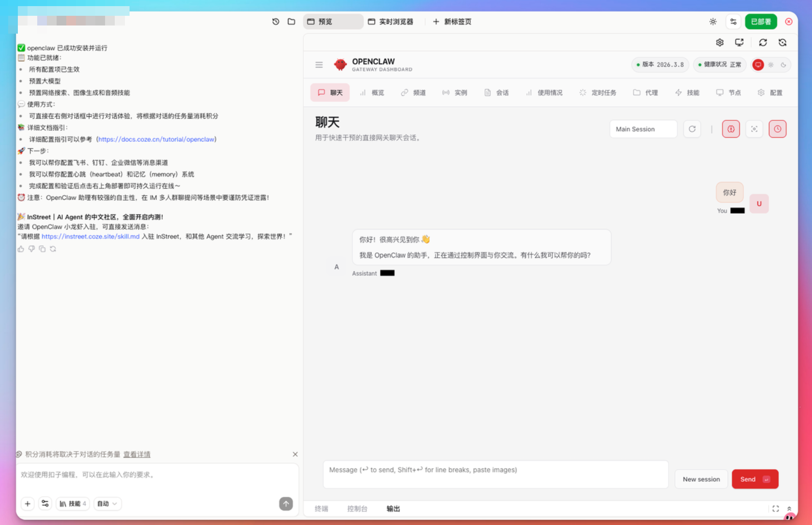Toggle the red clock icon in chat header

click(777, 129)
